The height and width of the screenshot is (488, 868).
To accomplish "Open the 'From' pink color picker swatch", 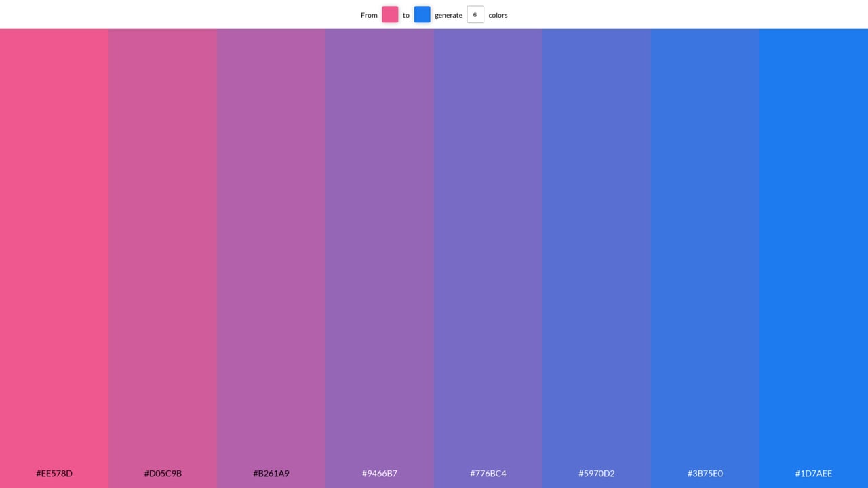I will [390, 14].
